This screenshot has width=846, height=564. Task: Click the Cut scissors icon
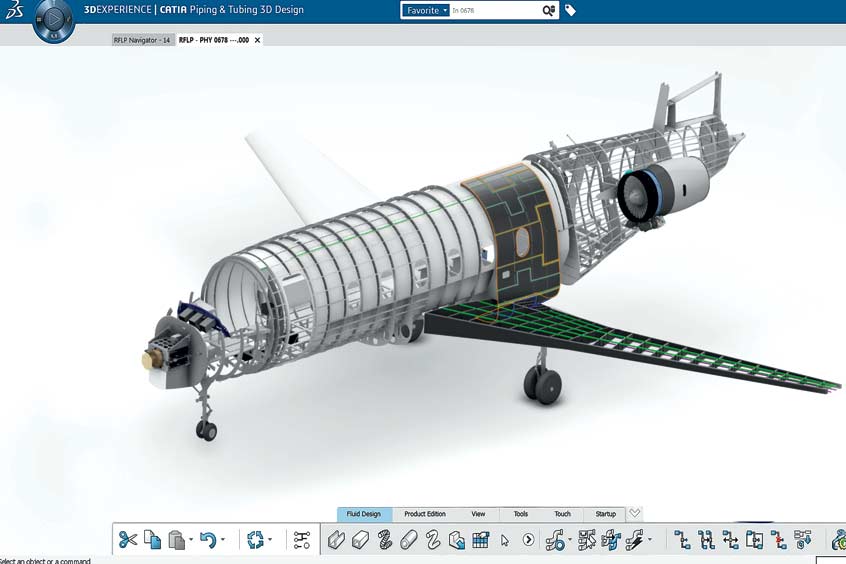(128, 540)
